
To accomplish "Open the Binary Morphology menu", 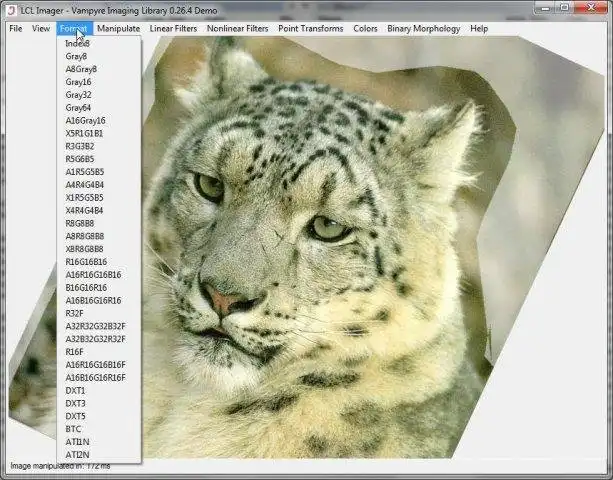I will [423, 29].
